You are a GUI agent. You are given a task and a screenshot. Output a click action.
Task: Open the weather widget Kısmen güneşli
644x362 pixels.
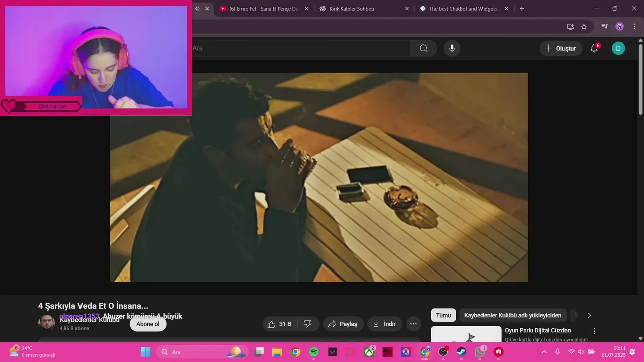click(32, 351)
